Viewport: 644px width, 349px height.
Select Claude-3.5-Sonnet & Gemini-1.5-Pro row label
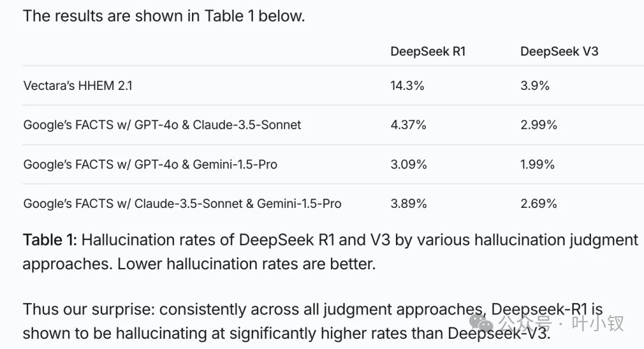point(182,204)
